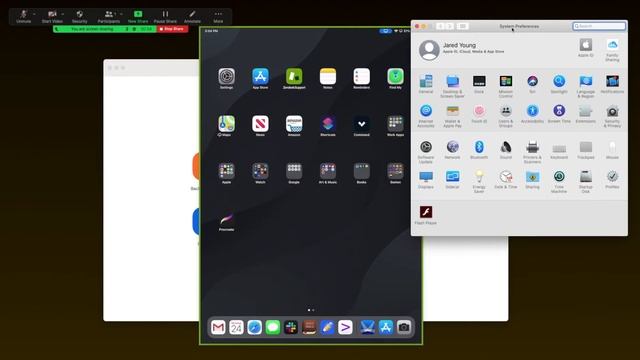The image size is (640, 360).
Task: Click New Share in Zoom toolbar
Action: coord(138,17)
